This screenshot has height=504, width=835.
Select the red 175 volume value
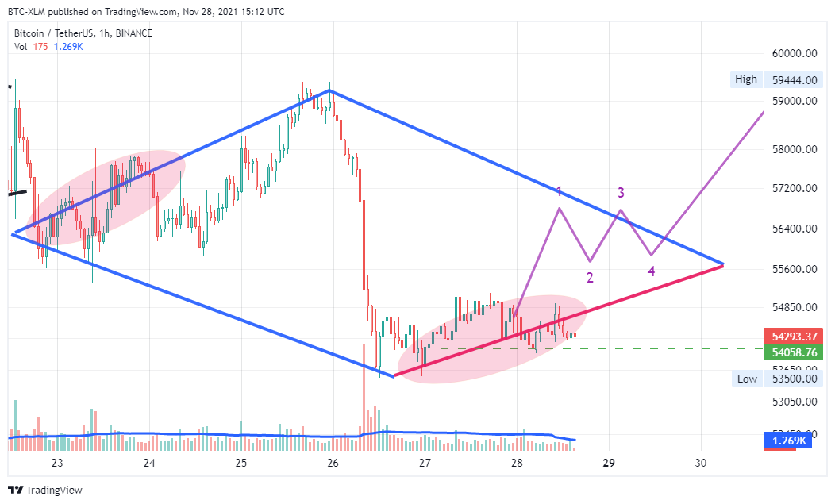click(x=40, y=47)
